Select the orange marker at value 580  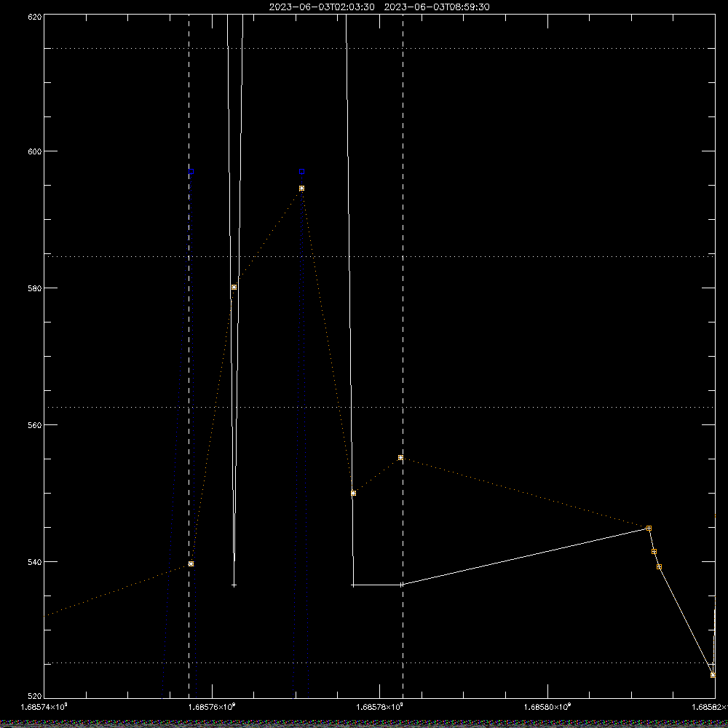(234, 288)
